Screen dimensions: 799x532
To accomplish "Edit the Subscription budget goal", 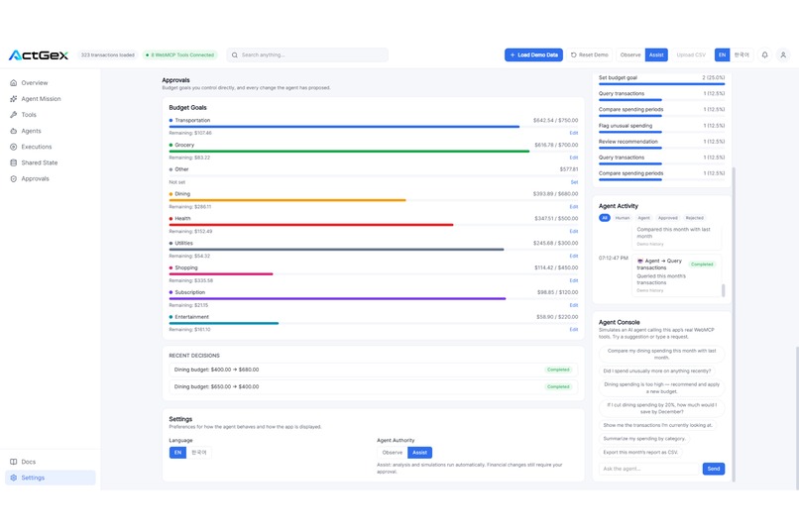I will pyautogui.click(x=574, y=305).
